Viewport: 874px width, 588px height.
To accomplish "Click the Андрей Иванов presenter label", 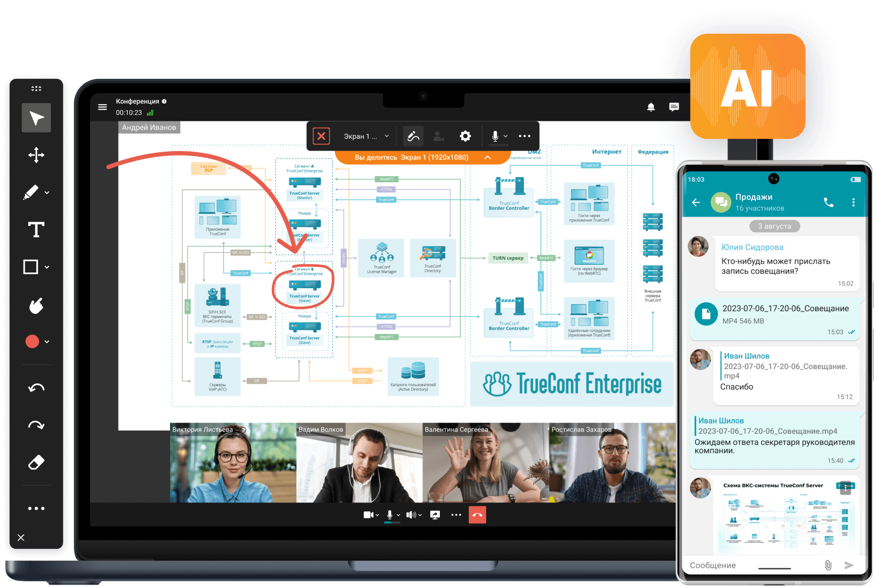I will click(149, 128).
